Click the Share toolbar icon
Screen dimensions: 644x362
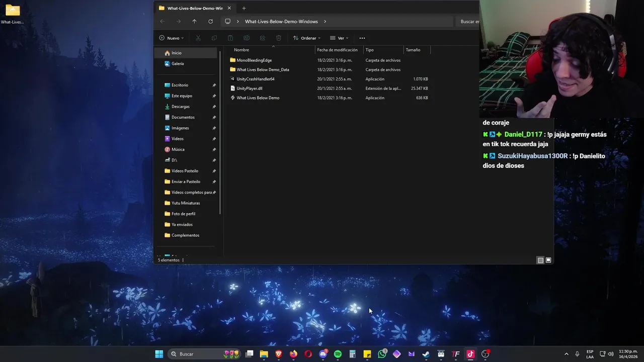(263, 38)
